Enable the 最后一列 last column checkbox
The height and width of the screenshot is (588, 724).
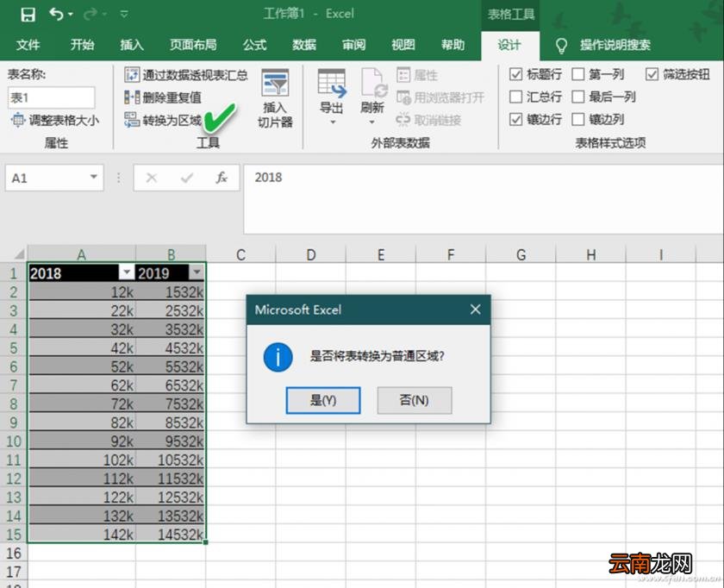(578, 97)
